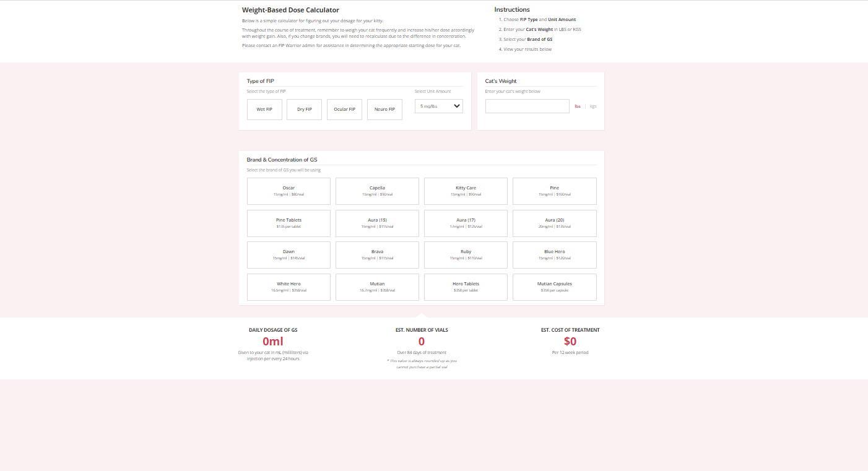Click the $0 cost result
The width and height of the screenshot is (868, 471).
[x=570, y=341]
